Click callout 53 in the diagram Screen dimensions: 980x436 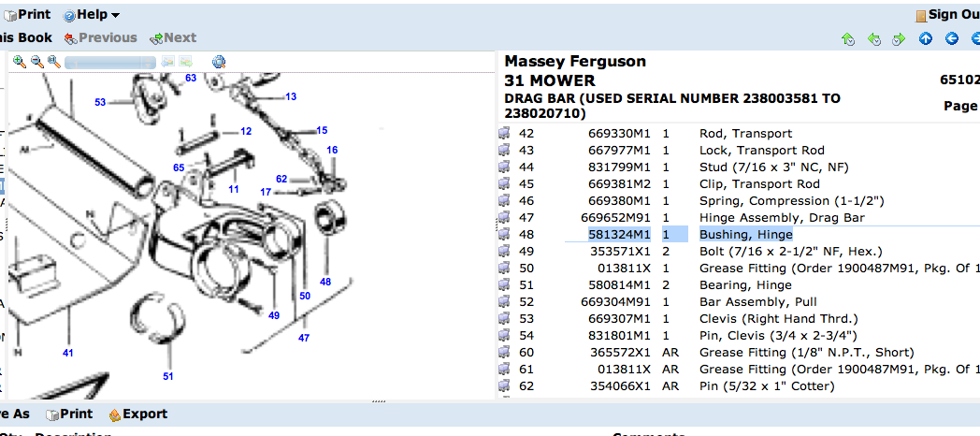(x=101, y=102)
